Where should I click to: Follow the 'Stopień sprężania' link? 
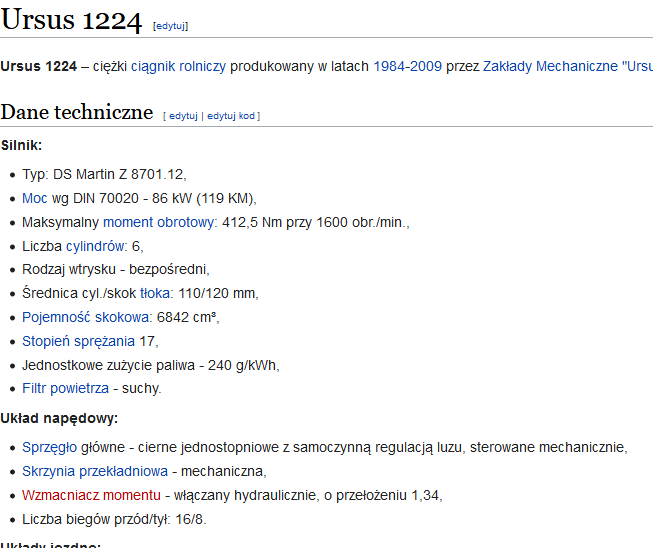[78, 341]
